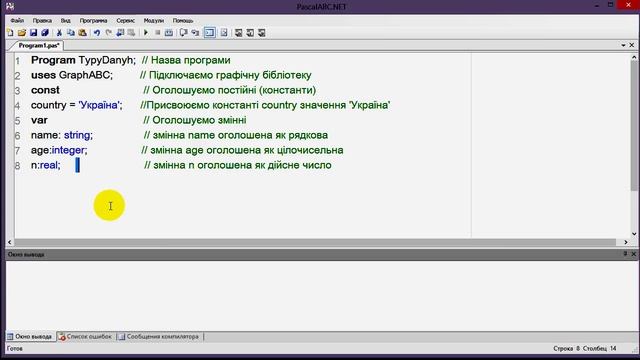Image resolution: width=640 pixels, height=360 pixels.
Task: Click the navigate backward toolbar icon
Action: pyautogui.click(x=120, y=33)
